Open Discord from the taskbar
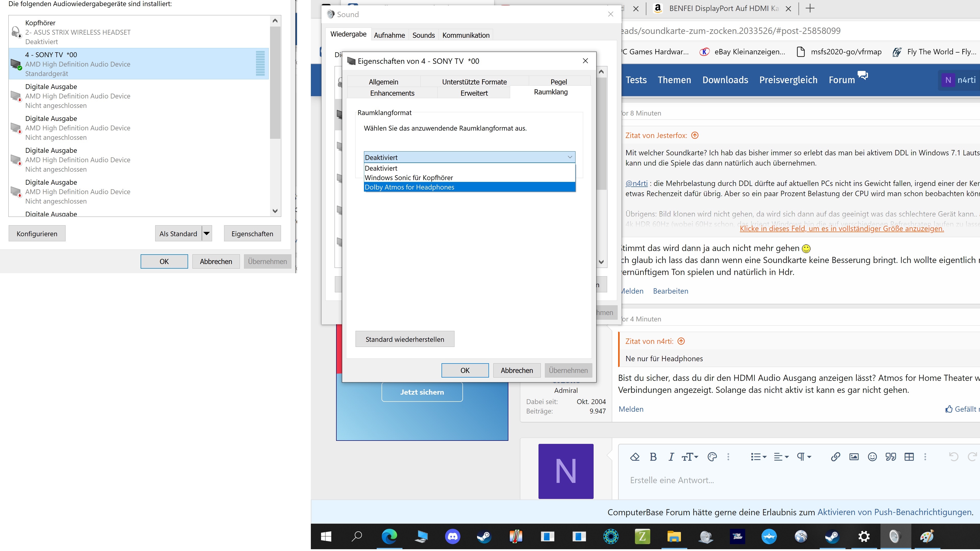Viewport: 980px width, 551px height. tap(452, 536)
